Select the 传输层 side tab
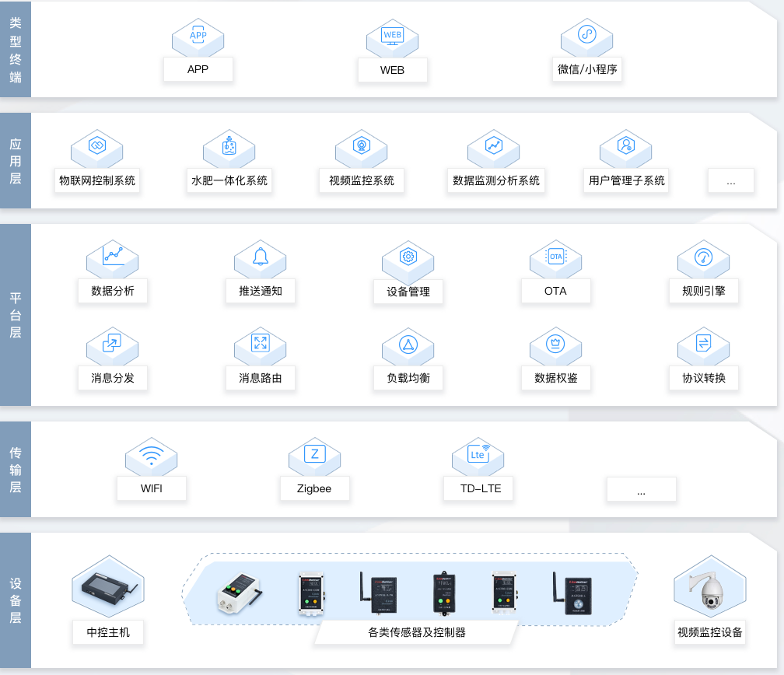This screenshot has height=675, width=784. pyautogui.click(x=16, y=470)
